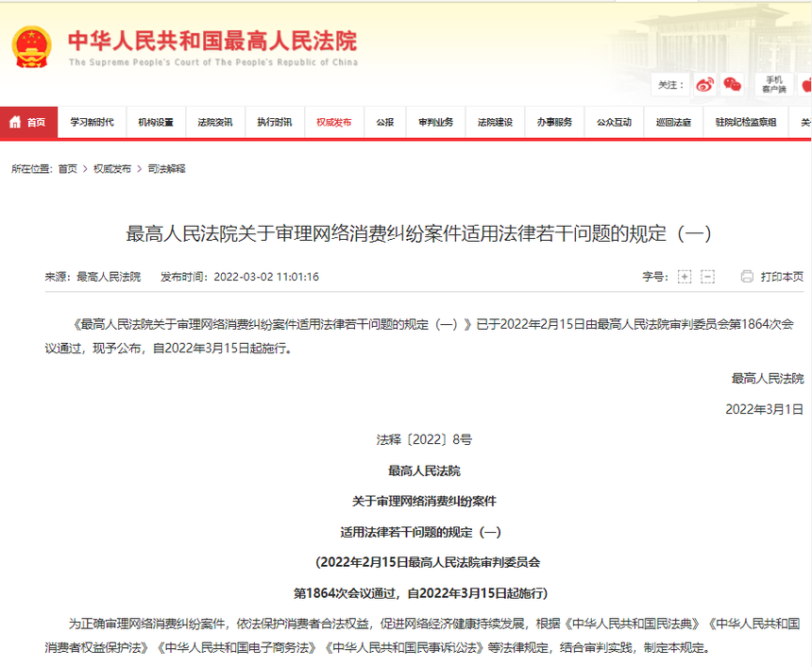812x667 pixels.
Task: Open the 学习新时代 menu item
Action: (x=93, y=122)
